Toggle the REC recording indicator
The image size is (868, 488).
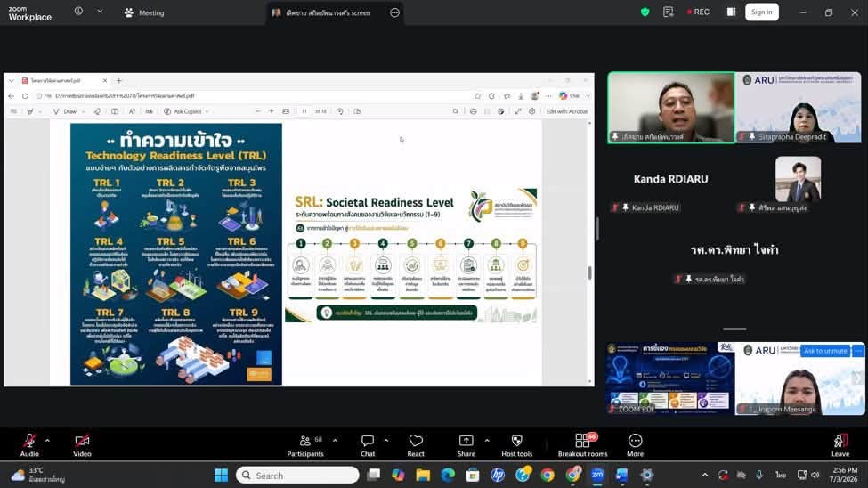click(698, 12)
